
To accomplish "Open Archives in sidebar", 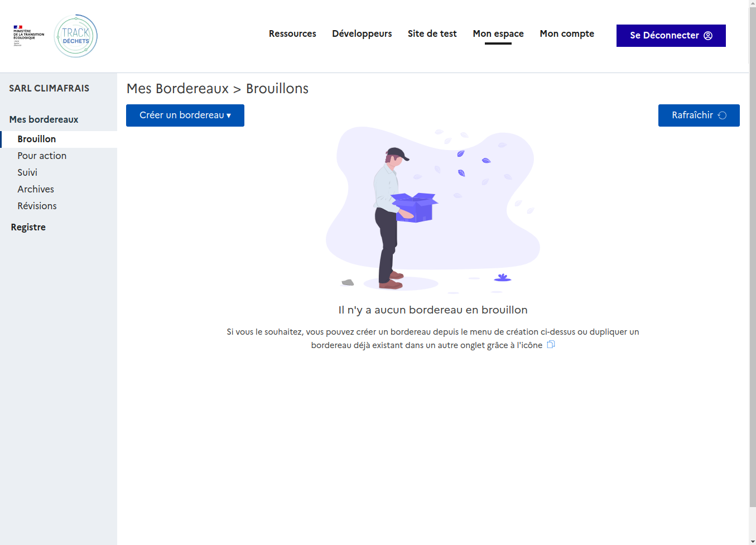I will [x=36, y=189].
